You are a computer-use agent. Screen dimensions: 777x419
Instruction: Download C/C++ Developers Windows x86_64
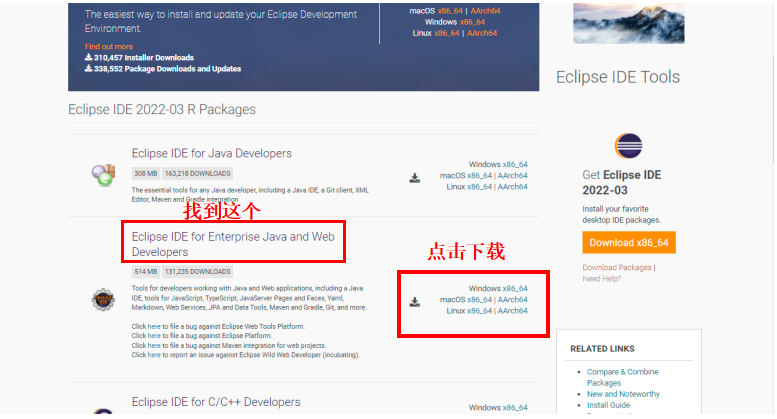[515, 408]
